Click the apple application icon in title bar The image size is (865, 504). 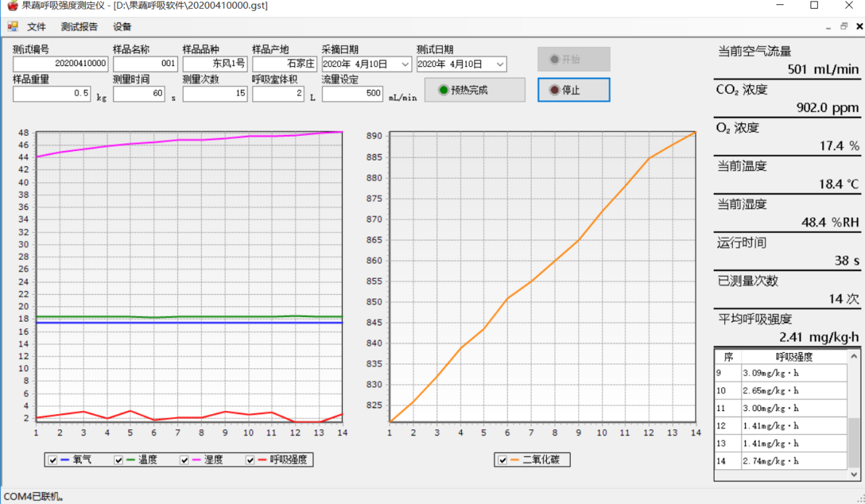(x=10, y=6)
